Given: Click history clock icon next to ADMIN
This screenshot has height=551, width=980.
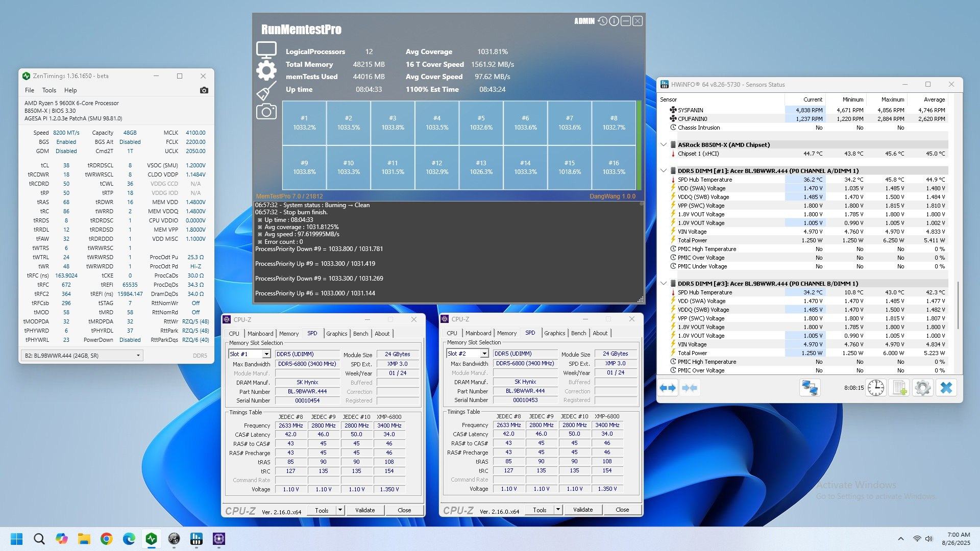Looking at the screenshot, I should coord(603,21).
